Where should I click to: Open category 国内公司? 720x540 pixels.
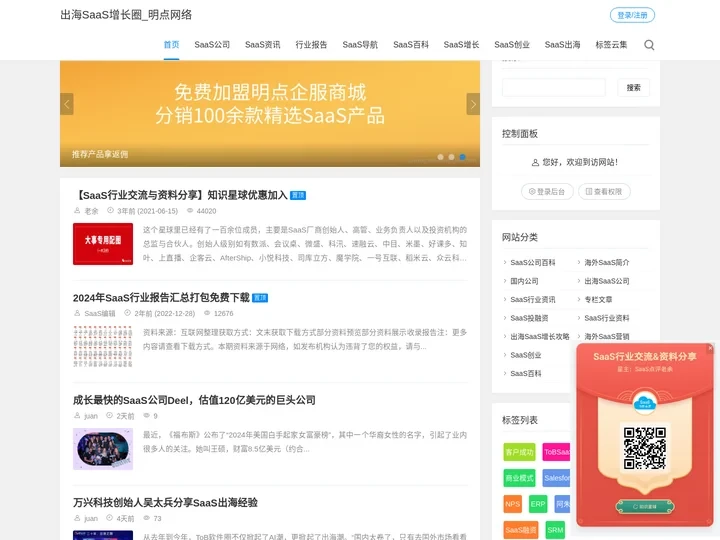tap(524, 281)
